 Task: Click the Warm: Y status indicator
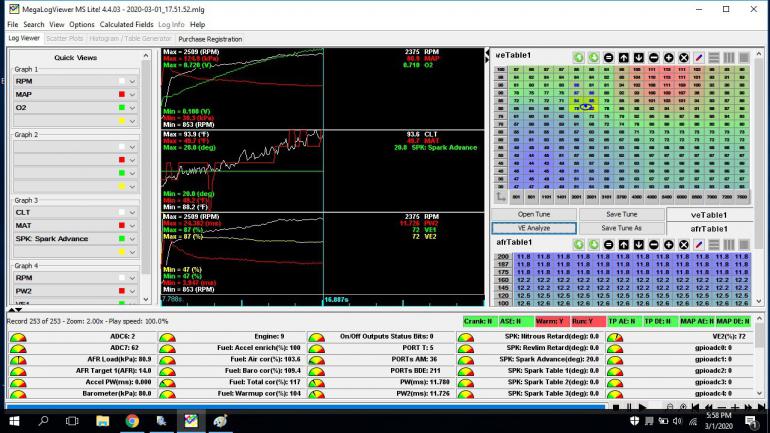click(x=550, y=321)
